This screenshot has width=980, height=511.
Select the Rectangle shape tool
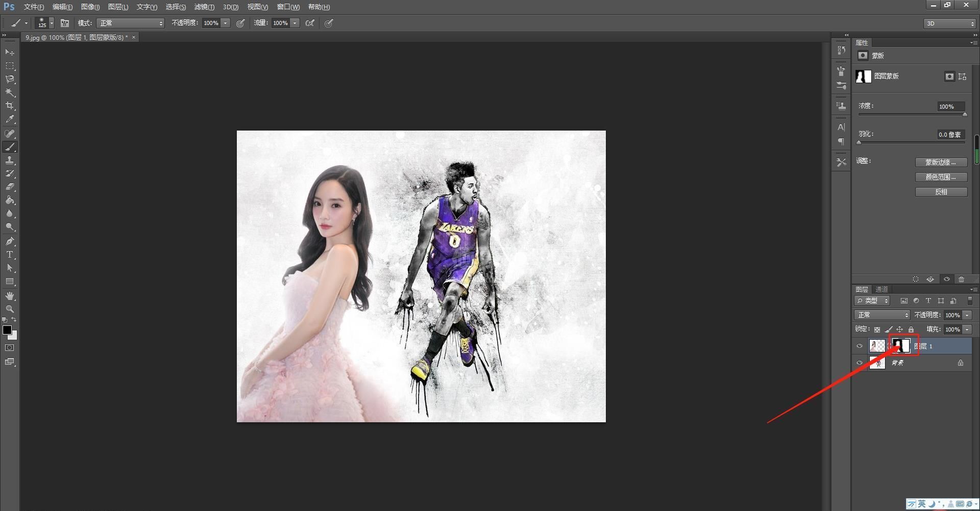click(x=10, y=281)
